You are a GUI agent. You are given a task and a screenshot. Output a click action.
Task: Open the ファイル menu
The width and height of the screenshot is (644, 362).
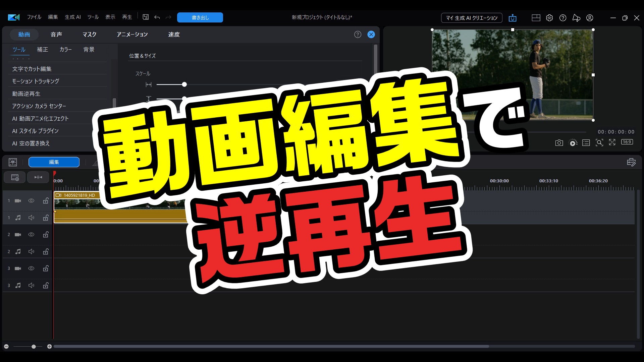[x=34, y=17]
